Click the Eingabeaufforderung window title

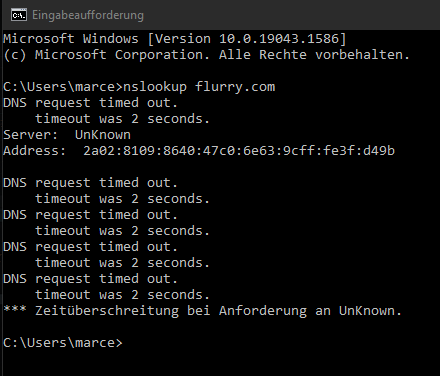(x=88, y=15)
